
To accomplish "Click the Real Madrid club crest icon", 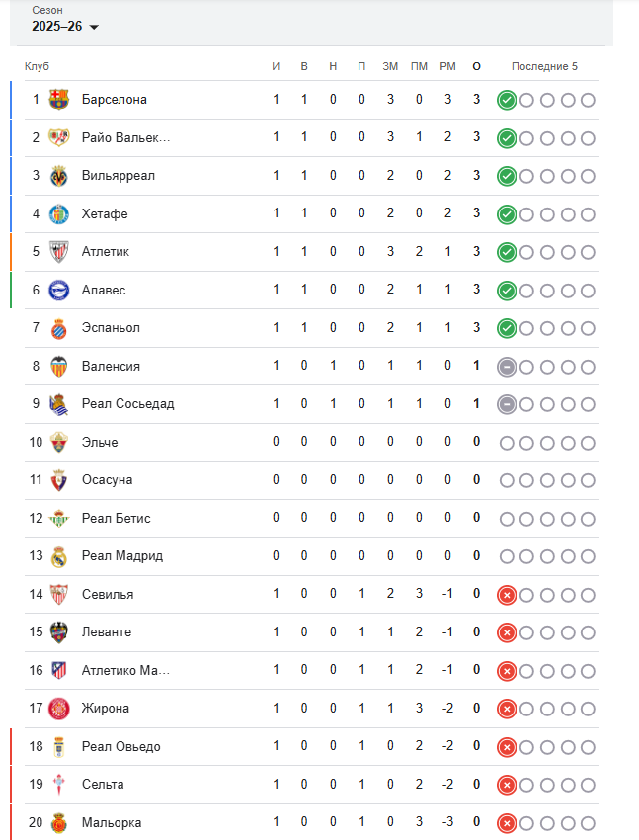I will point(59,556).
